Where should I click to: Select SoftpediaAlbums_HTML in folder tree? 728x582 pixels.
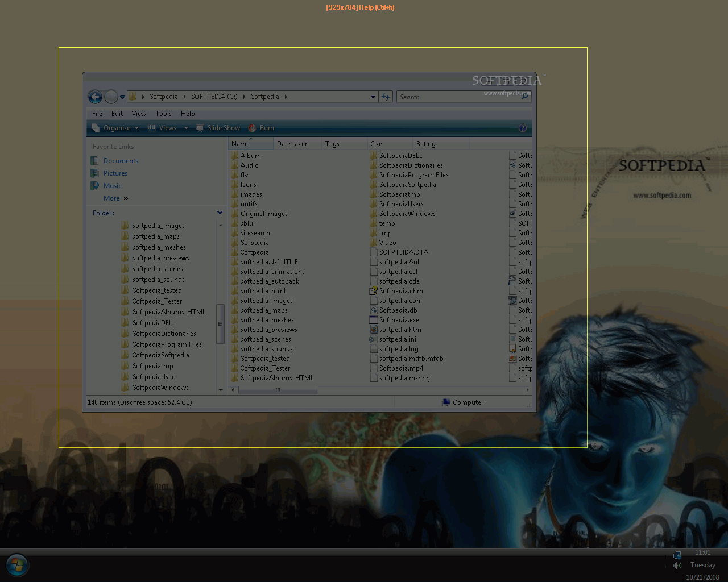tap(169, 312)
